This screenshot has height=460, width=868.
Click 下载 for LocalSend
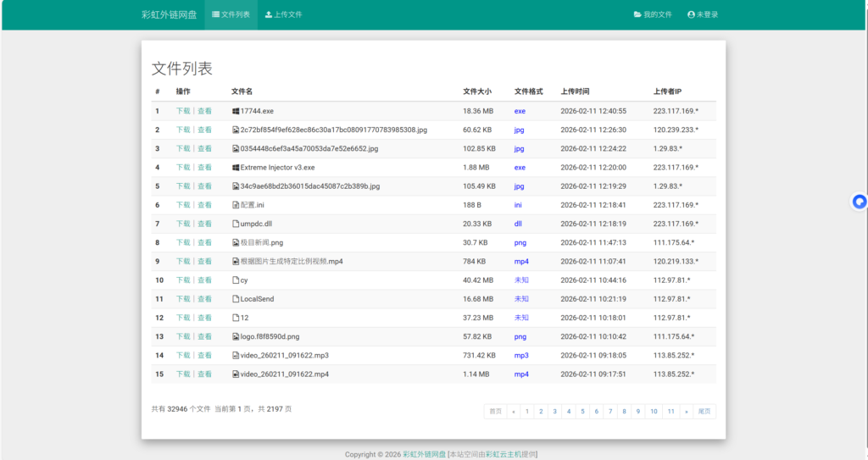point(183,300)
